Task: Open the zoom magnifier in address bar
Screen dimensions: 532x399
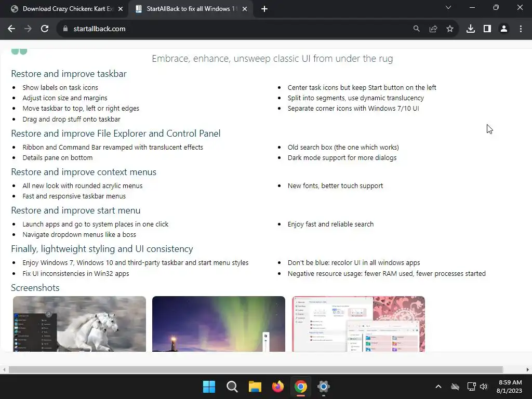Action: coord(416,29)
